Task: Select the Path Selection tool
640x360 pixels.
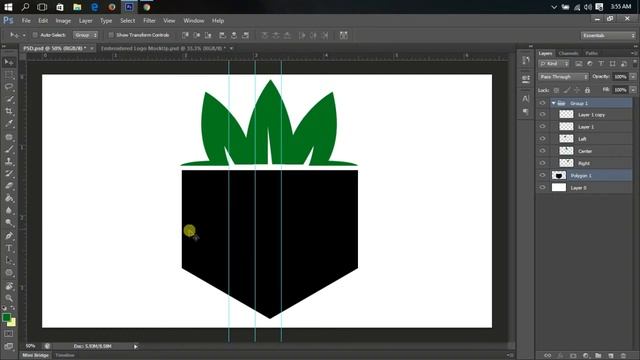Action: click(x=9, y=260)
